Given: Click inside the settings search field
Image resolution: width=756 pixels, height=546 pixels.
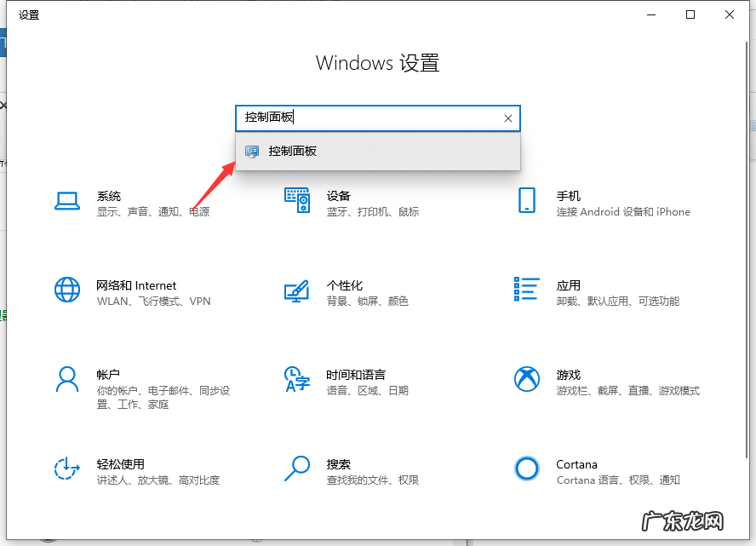Looking at the screenshot, I should 375,118.
